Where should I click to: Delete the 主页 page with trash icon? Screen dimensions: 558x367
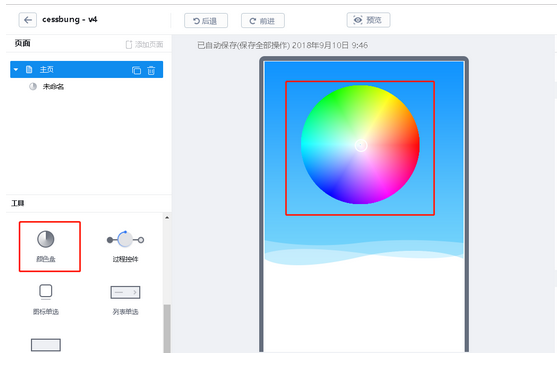point(151,70)
